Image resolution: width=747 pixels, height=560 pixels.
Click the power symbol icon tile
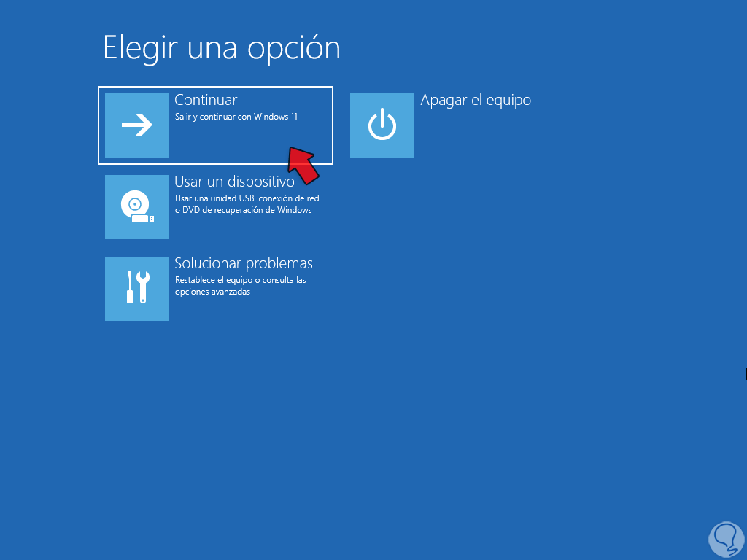click(x=382, y=125)
